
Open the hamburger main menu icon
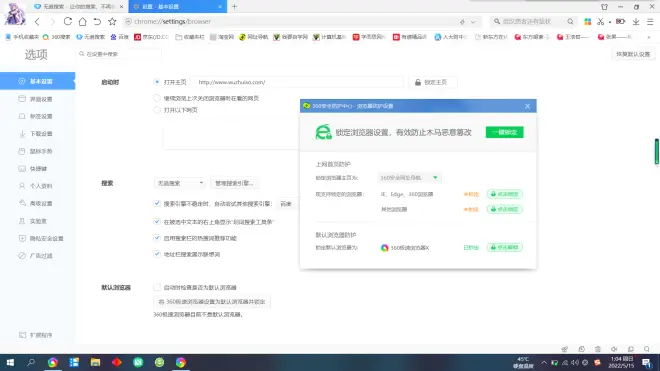(650, 21)
